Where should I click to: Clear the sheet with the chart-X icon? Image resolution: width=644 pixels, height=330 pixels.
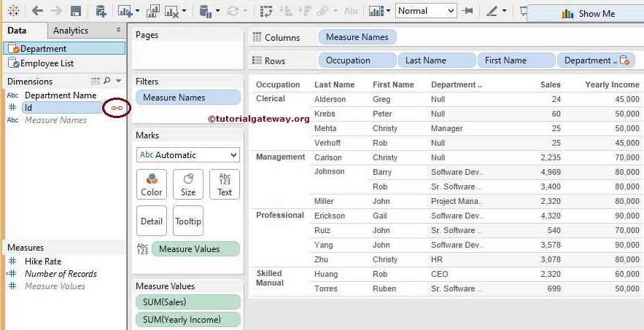(x=171, y=11)
